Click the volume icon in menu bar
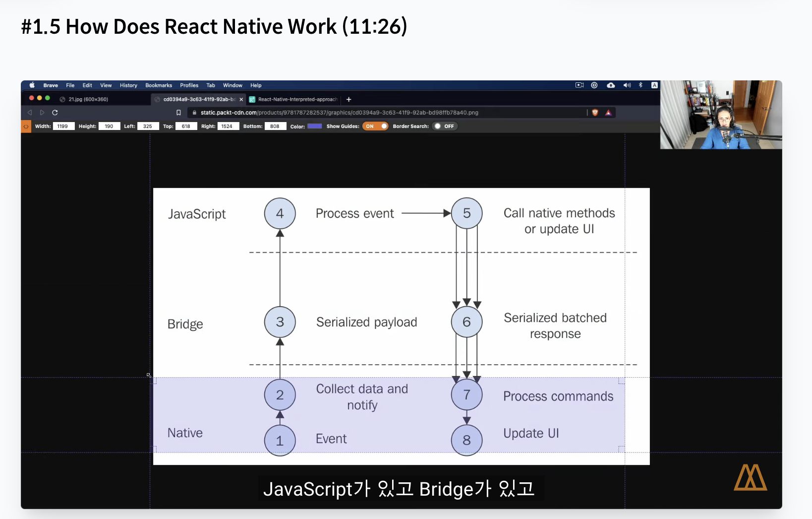The height and width of the screenshot is (519, 812). 627,85
